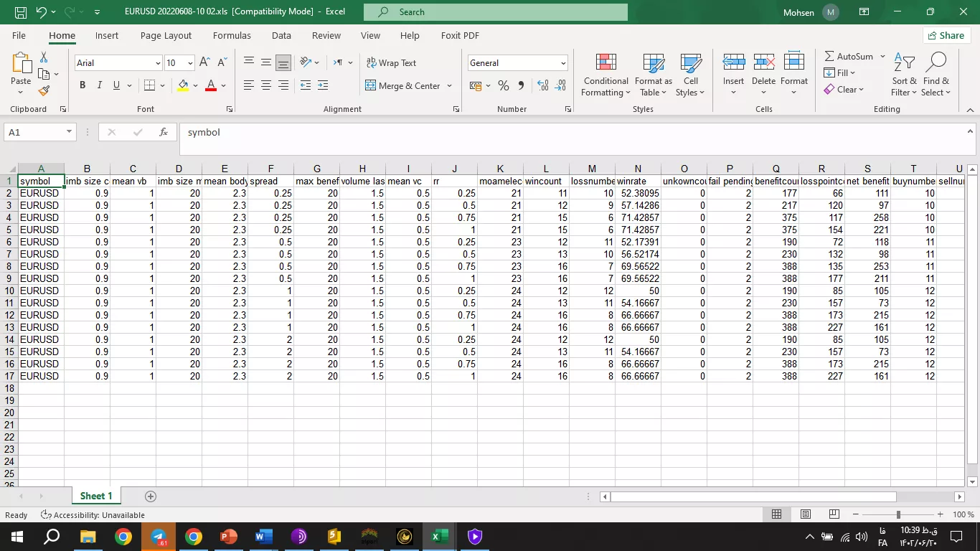Increase decimal places
980x551 pixels.
point(542,85)
